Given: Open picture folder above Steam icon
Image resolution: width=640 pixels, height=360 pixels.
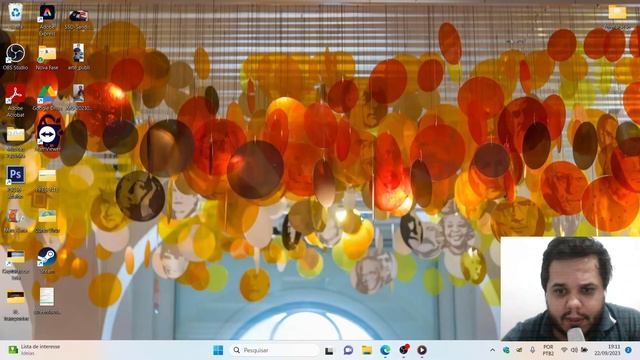Looking at the screenshot, I should click(x=47, y=216).
